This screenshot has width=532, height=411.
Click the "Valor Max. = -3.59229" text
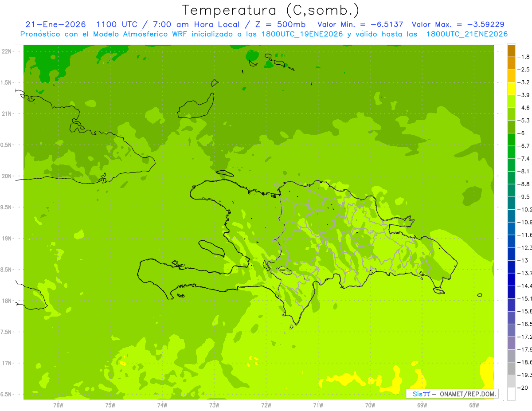[x=458, y=24]
